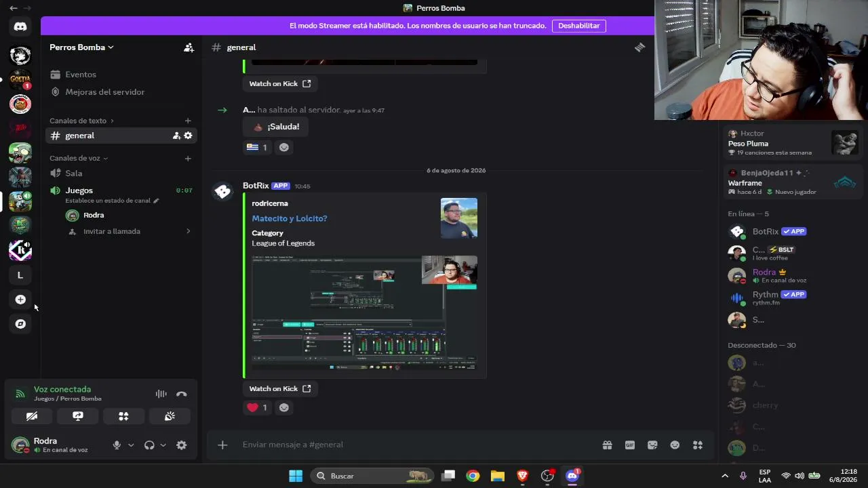Image resolution: width=868 pixels, height=488 pixels.
Task: Open Mejoras del servidor
Action: [x=121, y=92]
